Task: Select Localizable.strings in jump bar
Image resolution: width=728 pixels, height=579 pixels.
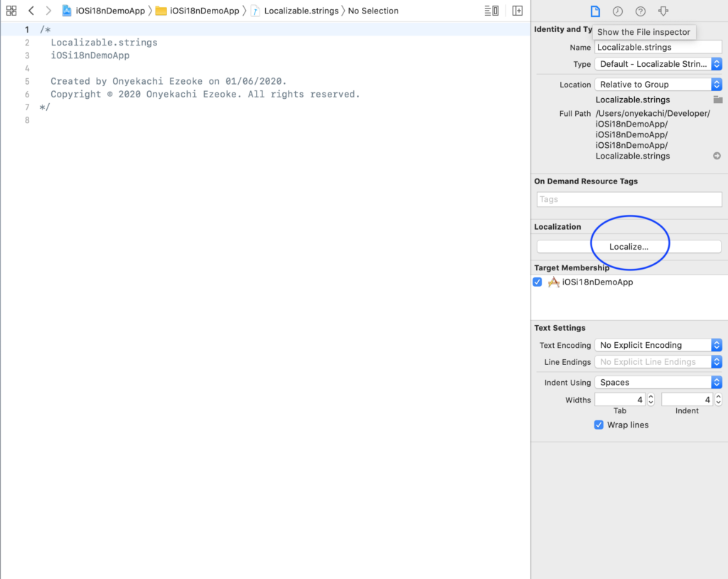Action: [x=301, y=11]
